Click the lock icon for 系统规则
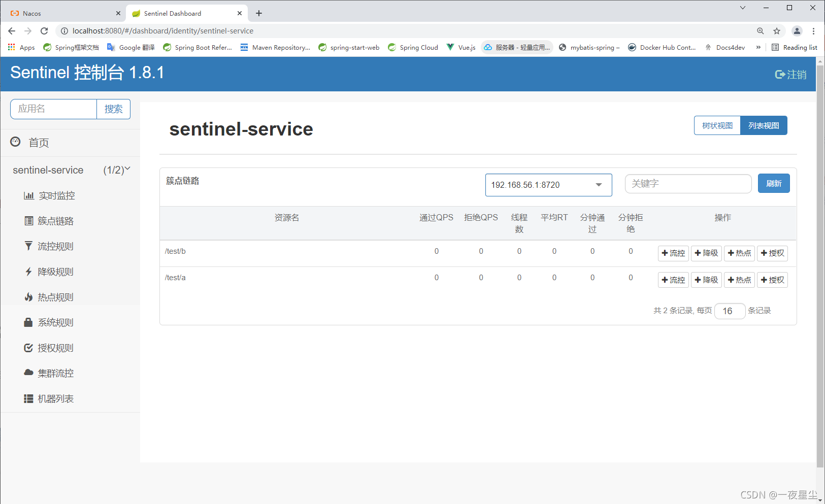 (29, 322)
